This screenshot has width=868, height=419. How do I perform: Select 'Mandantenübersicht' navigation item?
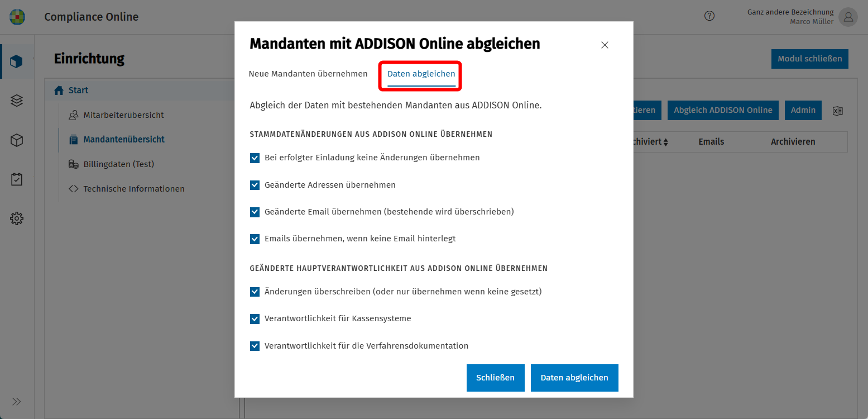pyautogui.click(x=124, y=140)
